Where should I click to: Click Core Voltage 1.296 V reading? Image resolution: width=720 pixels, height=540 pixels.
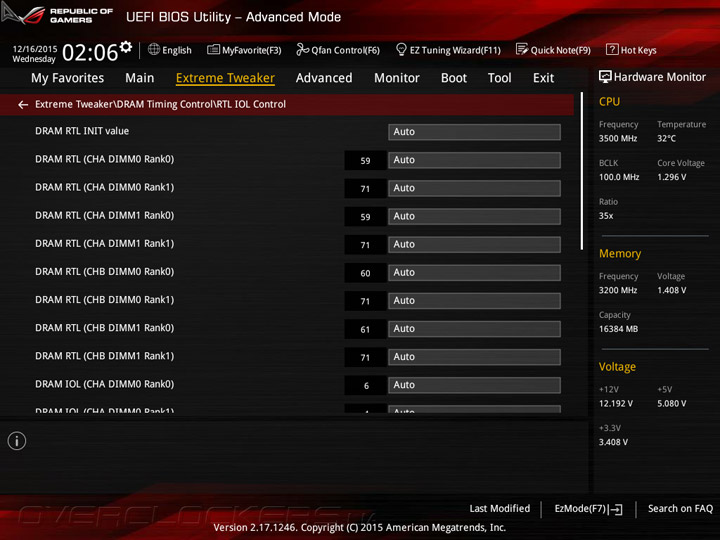click(671, 177)
